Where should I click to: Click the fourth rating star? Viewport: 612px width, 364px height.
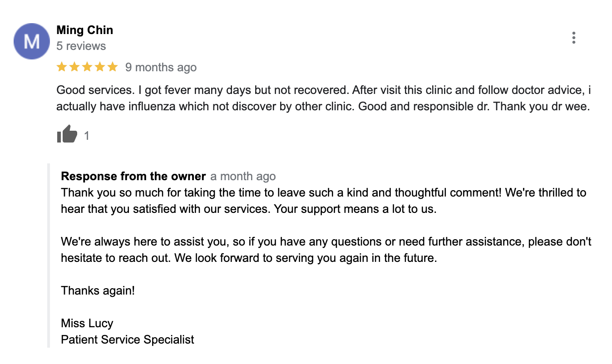[x=100, y=67]
